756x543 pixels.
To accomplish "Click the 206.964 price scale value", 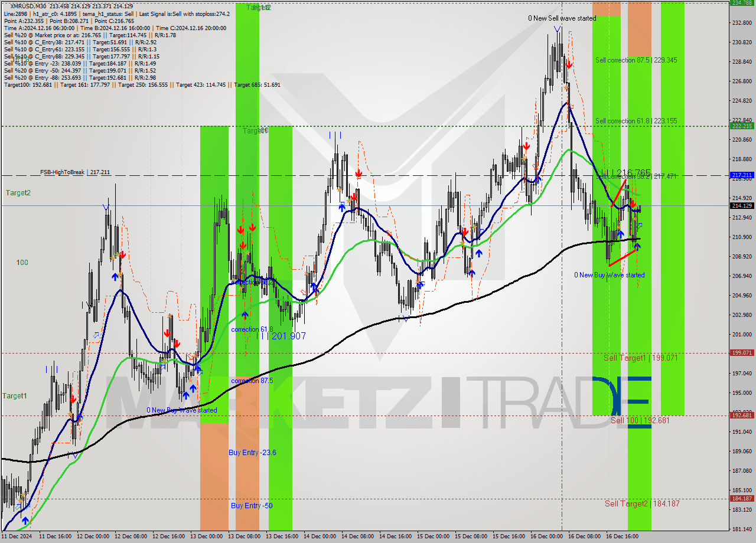I will click(x=742, y=276).
